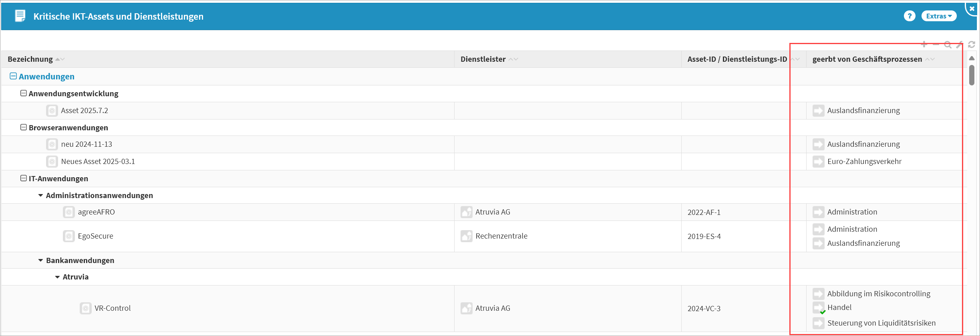The image size is (980, 336).
Task: Click the arrow icon beside Steuerung von Liquiditätsrisiken
Action: click(x=819, y=323)
